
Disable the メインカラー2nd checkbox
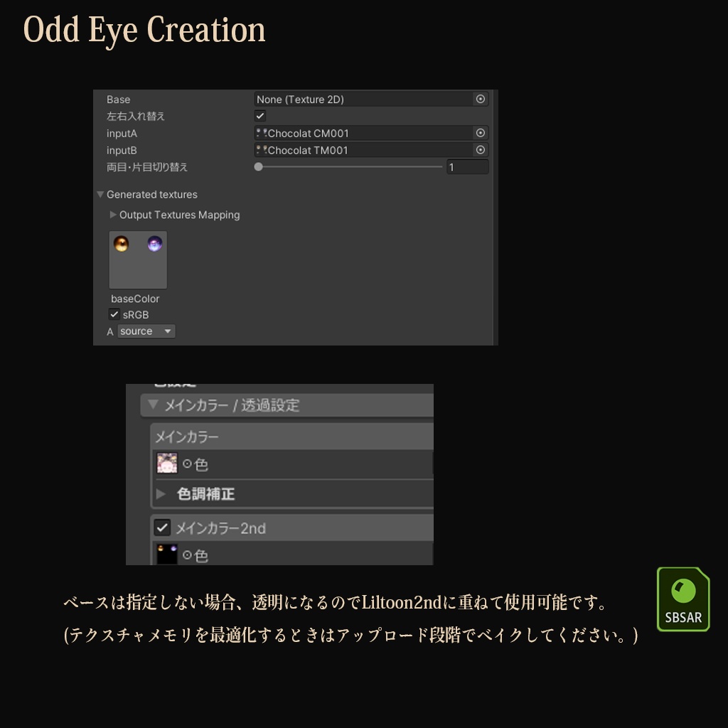coord(162,528)
